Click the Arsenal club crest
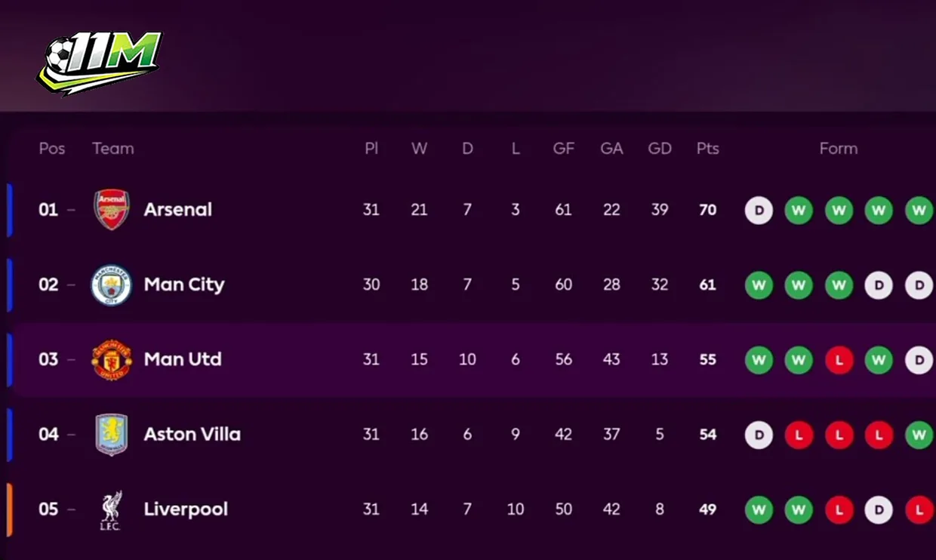936x560 pixels. (x=112, y=210)
